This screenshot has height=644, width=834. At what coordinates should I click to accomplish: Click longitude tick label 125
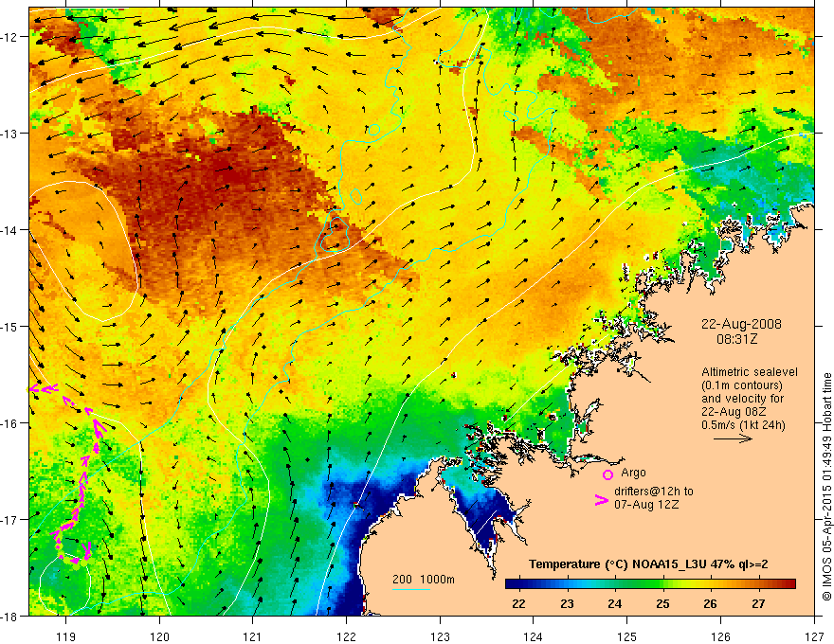pos(626,636)
